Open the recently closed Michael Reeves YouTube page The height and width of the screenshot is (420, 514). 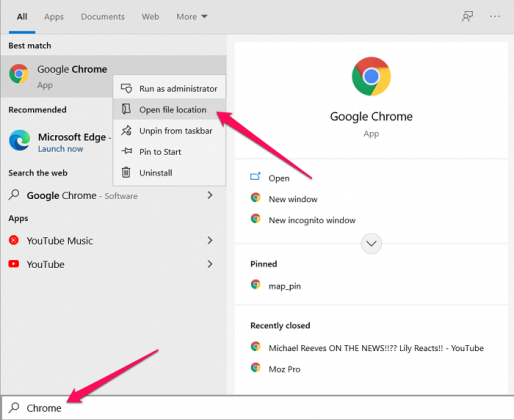point(376,348)
